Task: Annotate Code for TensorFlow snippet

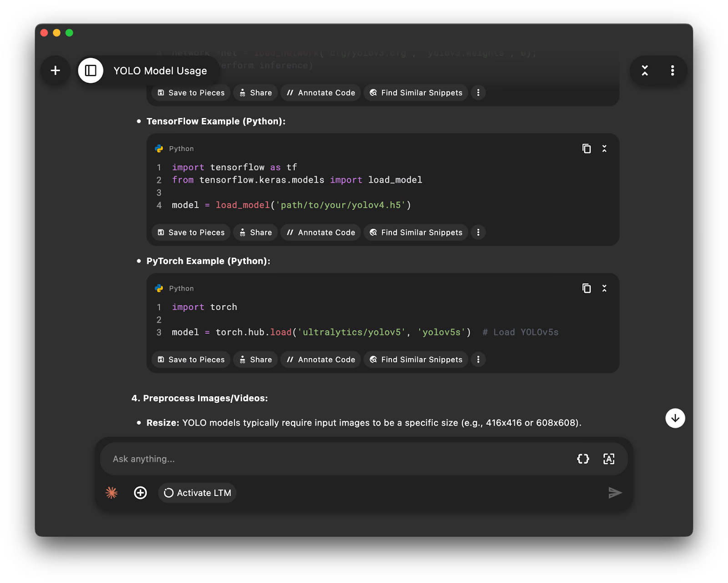Action: 321,232
